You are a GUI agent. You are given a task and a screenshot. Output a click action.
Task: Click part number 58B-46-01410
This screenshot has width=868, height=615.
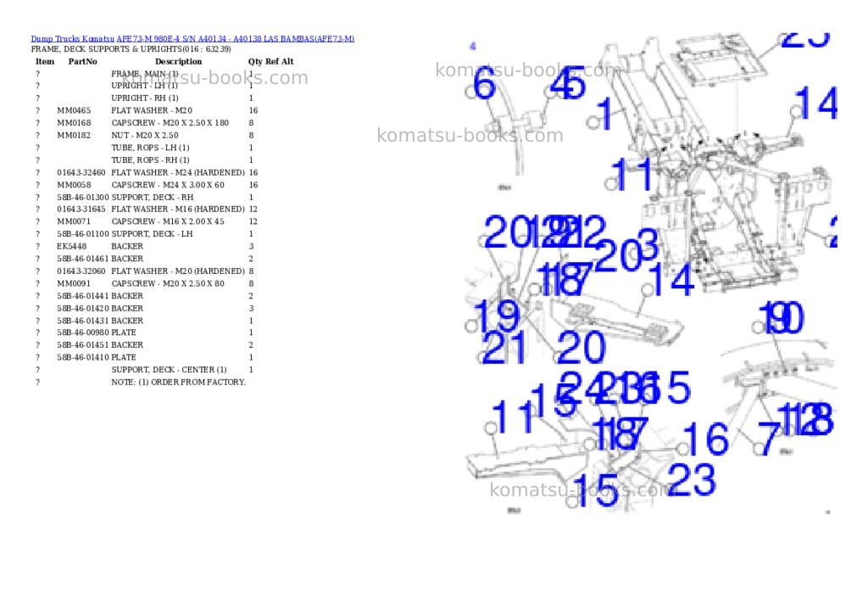[x=83, y=357]
